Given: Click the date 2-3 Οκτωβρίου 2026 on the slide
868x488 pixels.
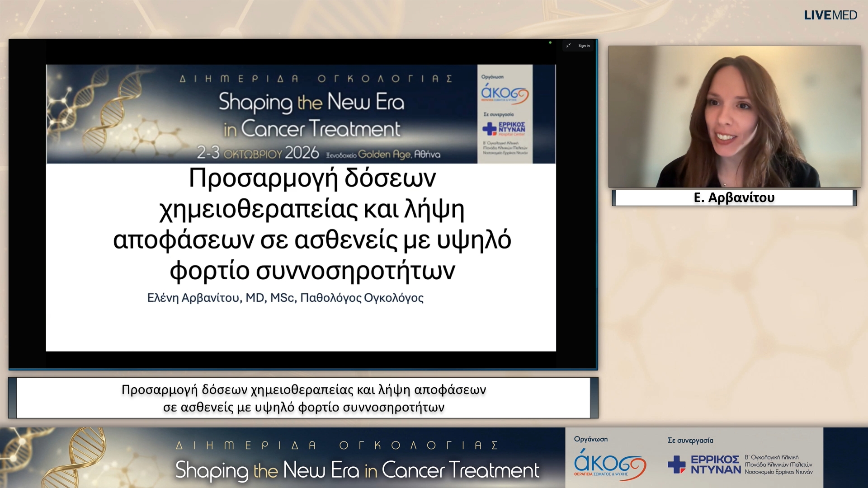Looking at the screenshot, I should 258,153.
